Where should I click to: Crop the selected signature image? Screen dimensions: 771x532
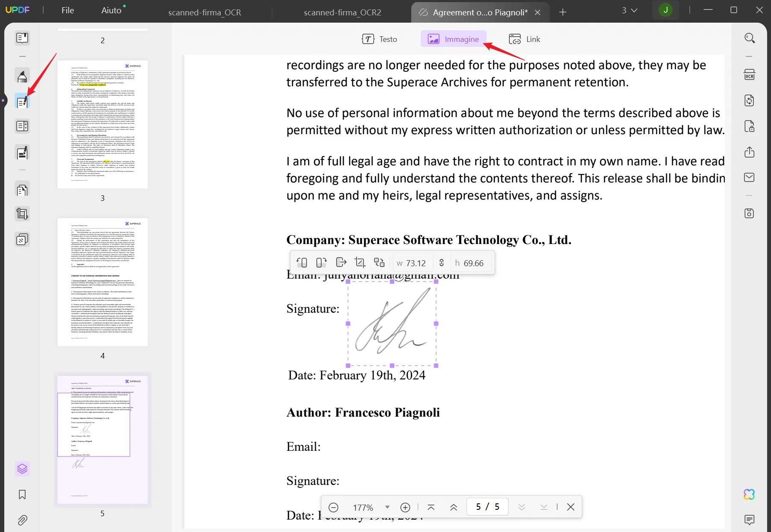pyautogui.click(x=360, y=262)
